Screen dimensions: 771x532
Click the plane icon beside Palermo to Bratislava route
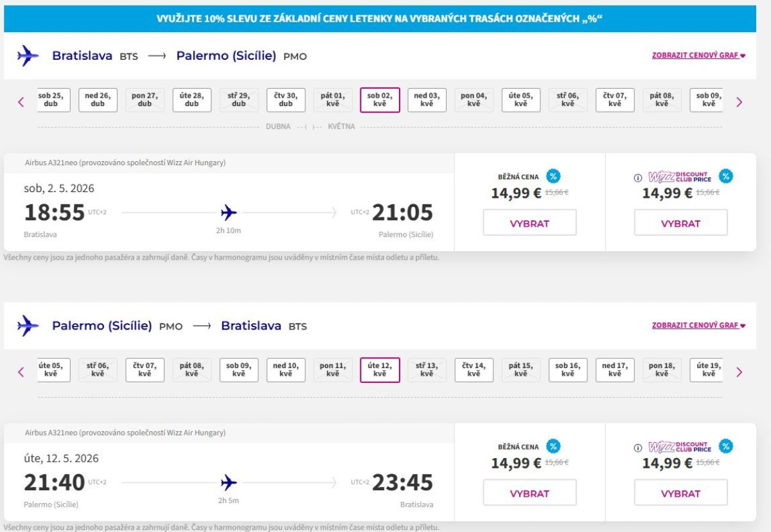click(28, 326)
